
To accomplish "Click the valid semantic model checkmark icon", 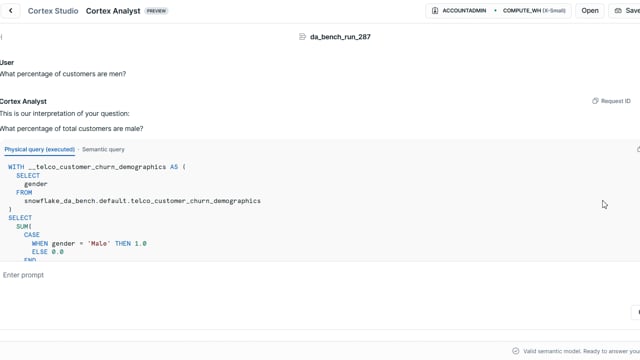I will (516, 351).
